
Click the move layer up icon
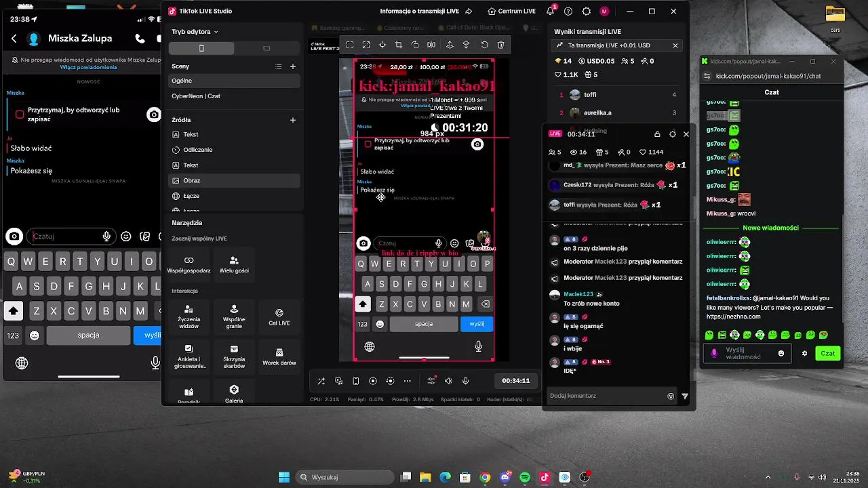[x=450, y=45]
